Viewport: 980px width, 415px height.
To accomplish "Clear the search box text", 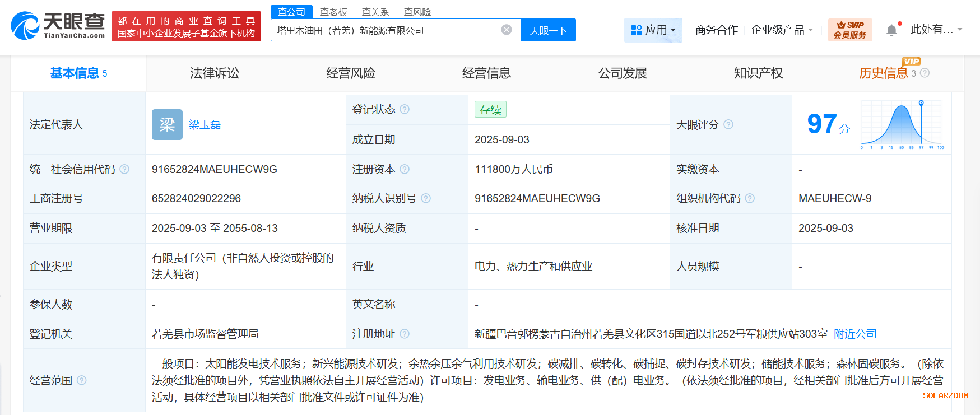I will (506, 30).
